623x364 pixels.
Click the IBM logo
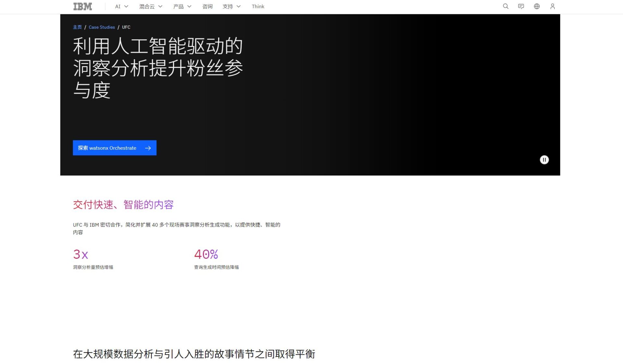[82, 6]
